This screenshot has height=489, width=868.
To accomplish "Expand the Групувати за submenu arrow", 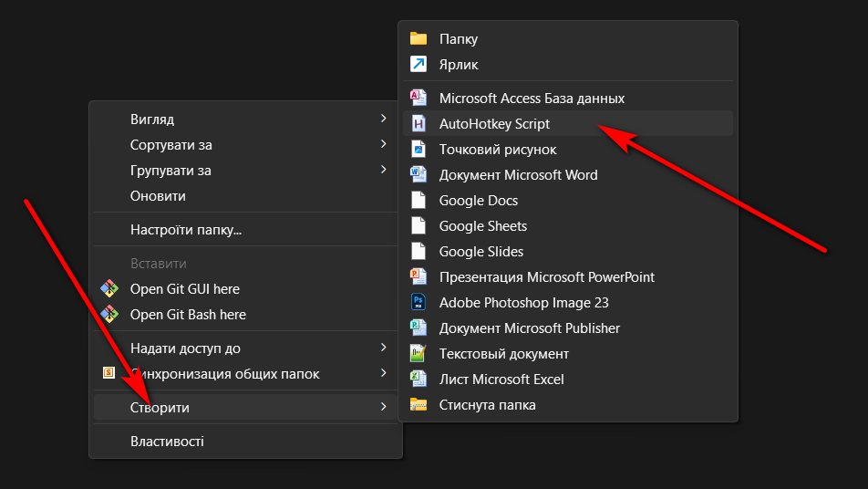I will point(383,170).
